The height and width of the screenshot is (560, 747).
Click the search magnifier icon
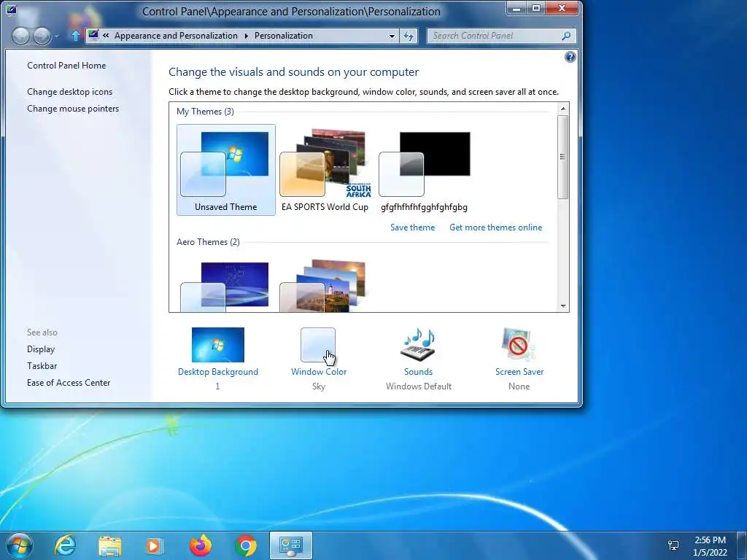point(566,36)
